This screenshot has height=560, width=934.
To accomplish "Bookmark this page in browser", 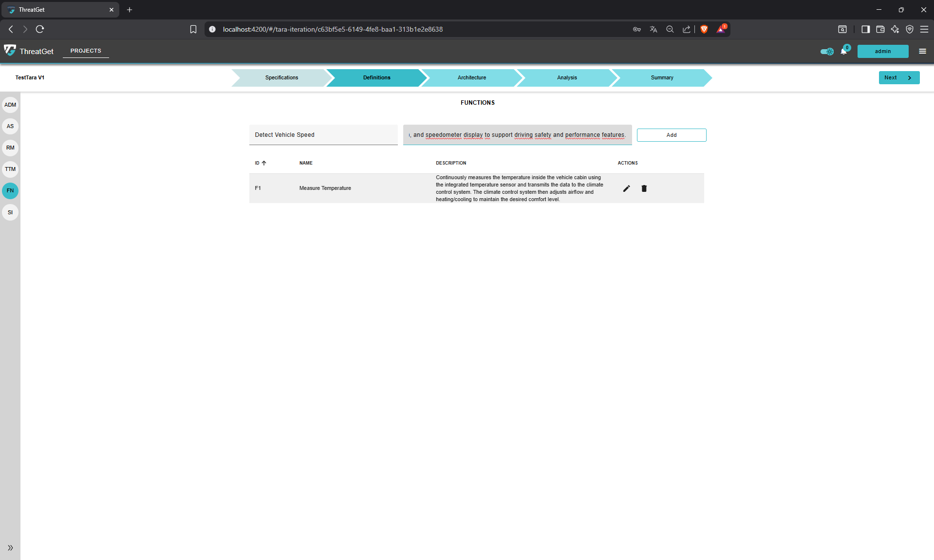I will 193,29.
